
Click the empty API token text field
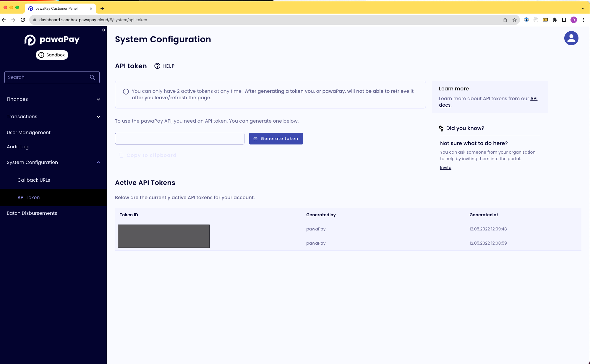pos(179,139)
